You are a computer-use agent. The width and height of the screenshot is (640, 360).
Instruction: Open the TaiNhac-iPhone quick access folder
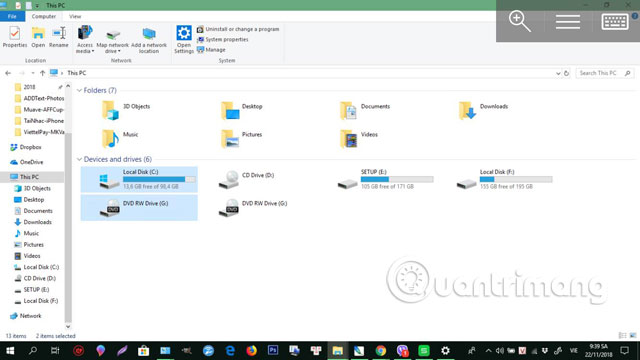(x=39, y=121)
